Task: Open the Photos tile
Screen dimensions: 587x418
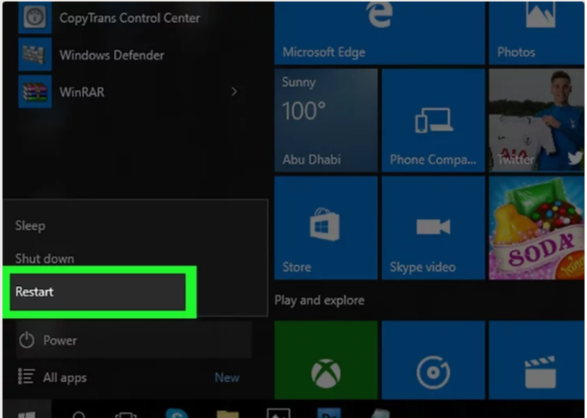Action: pyautogui.click(x=536, y=33)
